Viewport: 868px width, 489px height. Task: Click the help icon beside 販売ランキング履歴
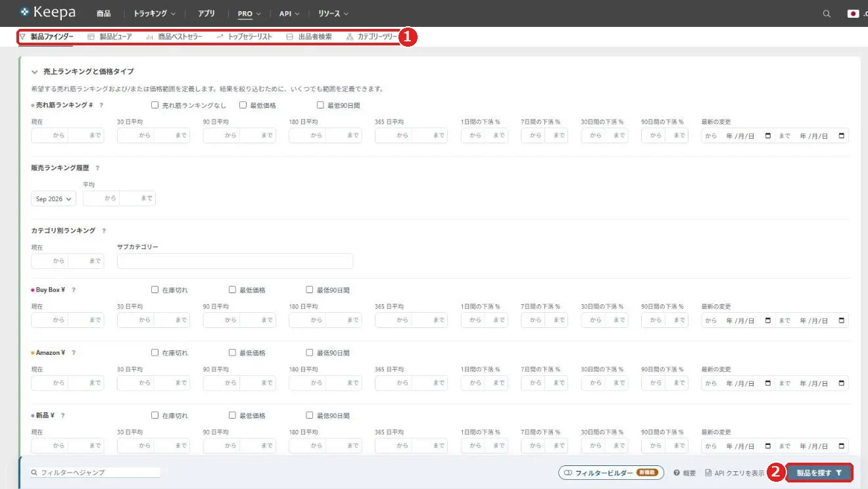(x=97, y=168)
